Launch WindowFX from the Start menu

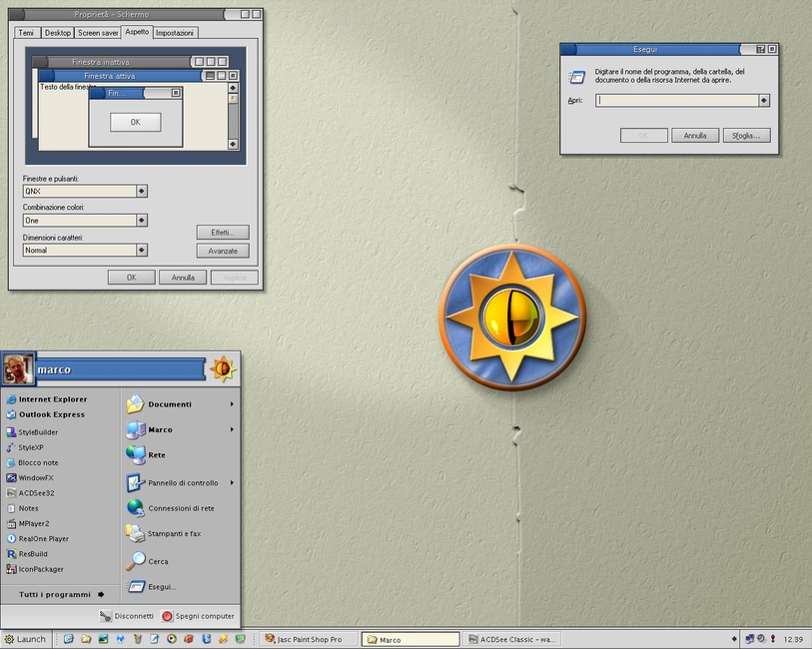(x=30, y=477)
